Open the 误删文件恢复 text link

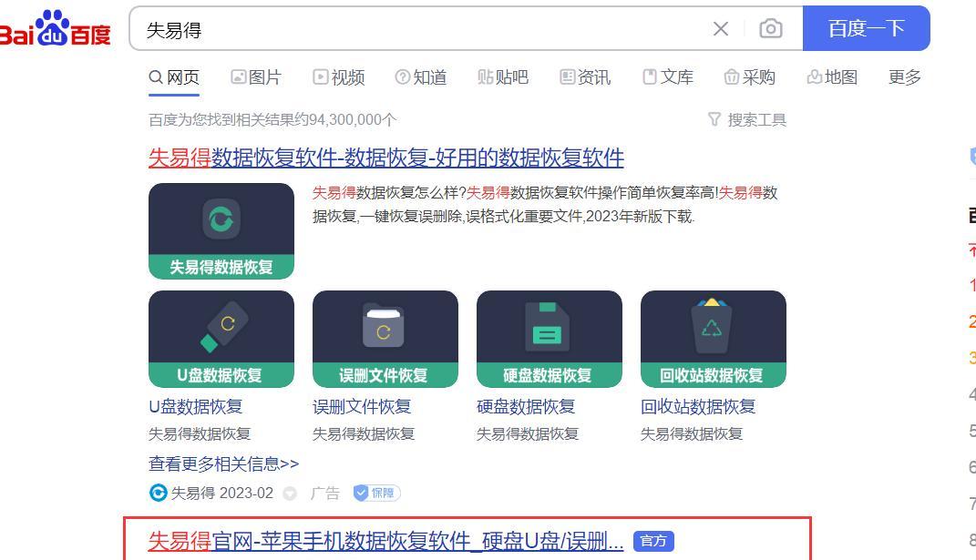[x=362, y=407]
